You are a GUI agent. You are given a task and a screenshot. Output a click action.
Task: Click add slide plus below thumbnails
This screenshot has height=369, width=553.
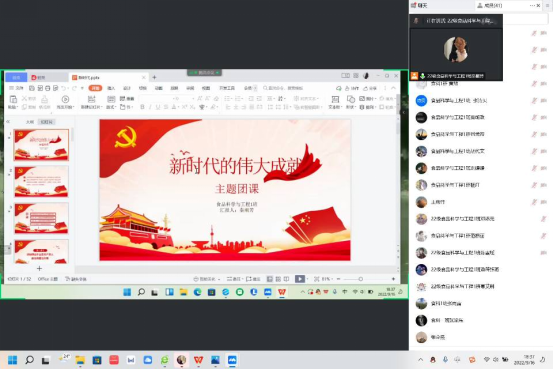coord(39,268)
